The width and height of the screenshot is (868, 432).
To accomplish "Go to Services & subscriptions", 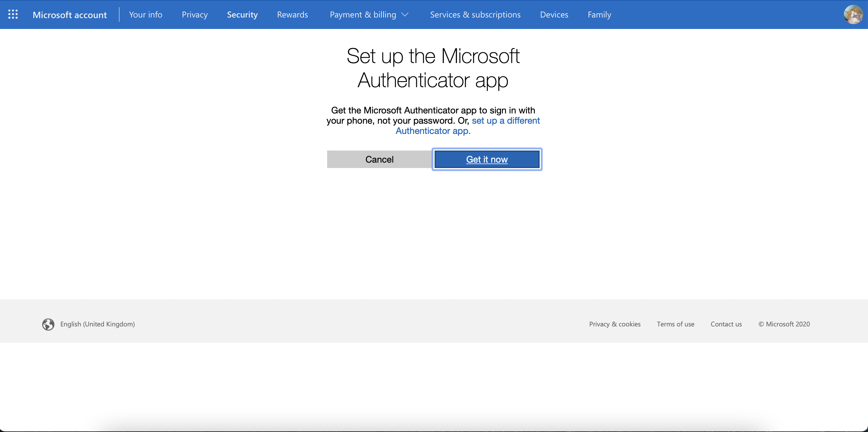I will 475,14.
